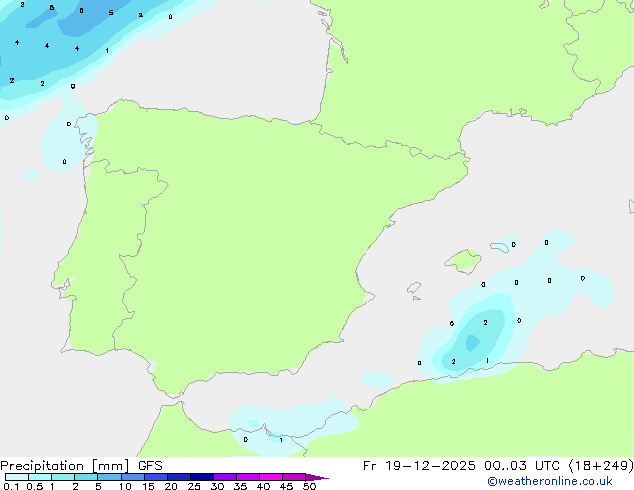Click the 'Precipitation [mm] GFS' title text
This screenshot has width=634, height=490.
coord(81,466)
